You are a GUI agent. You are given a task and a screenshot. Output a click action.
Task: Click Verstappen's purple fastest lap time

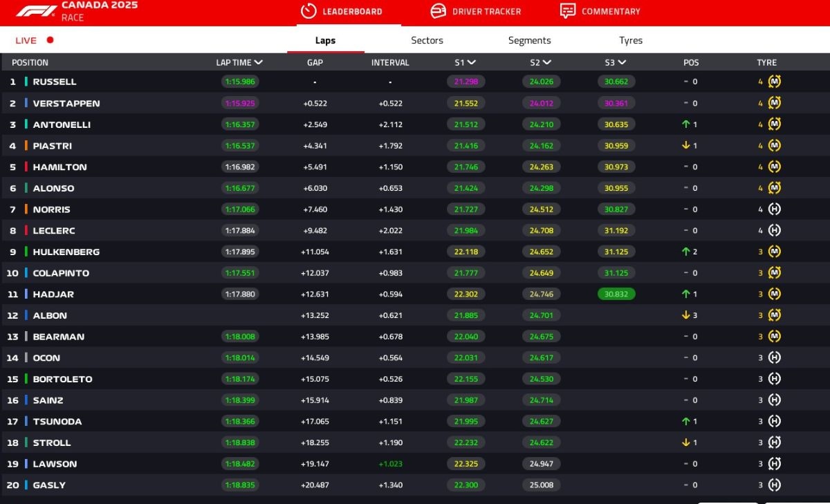click(239, 103)
